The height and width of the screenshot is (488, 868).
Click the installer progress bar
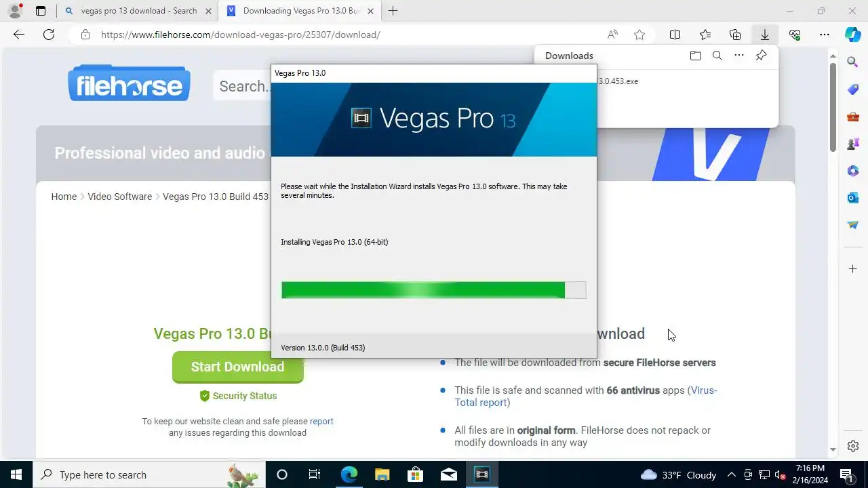434,290
